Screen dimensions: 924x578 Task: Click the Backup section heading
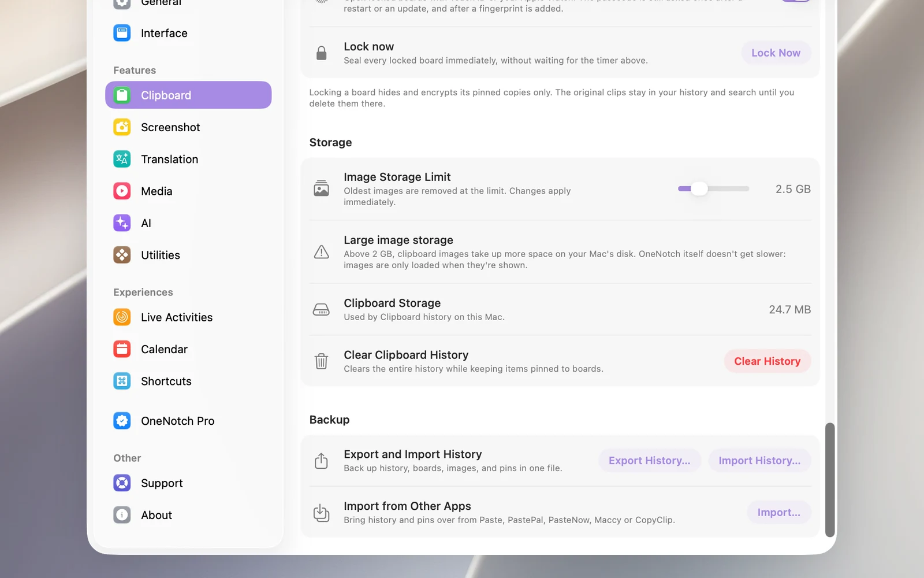(x=329, y=420)
